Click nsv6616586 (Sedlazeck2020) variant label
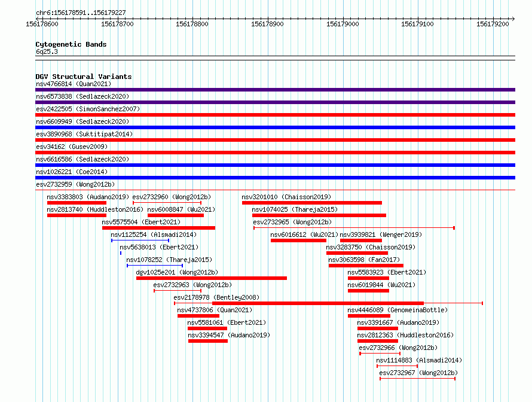 (x=82, y=159)
